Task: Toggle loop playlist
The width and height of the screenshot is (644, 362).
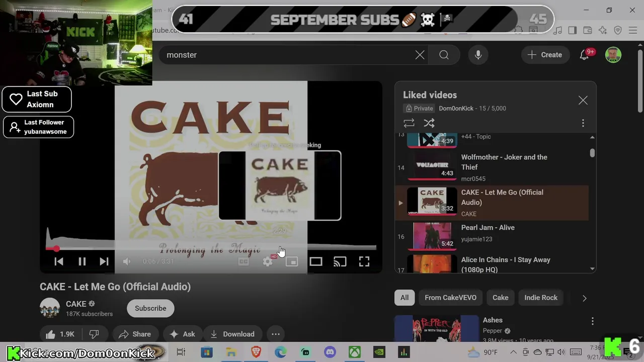Action: point(409,123)
